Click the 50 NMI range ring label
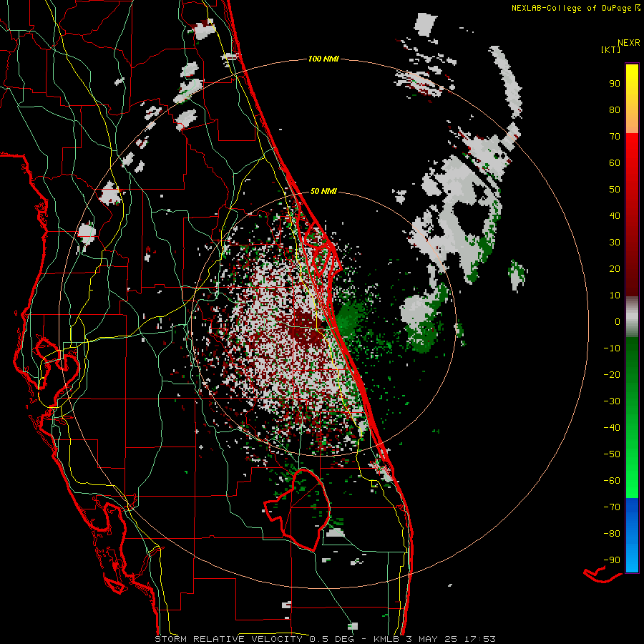Screen dimensions: 644x644 pos(323,191)
